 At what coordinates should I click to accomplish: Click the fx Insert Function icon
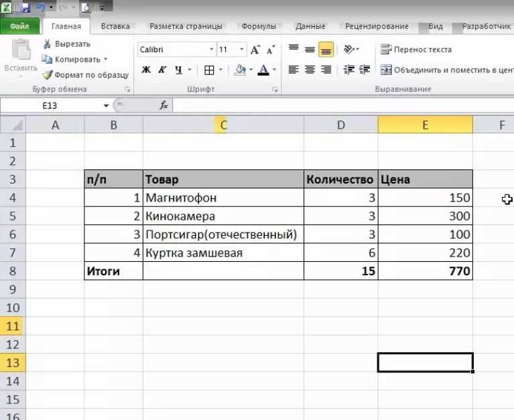(x=164, y=105)
